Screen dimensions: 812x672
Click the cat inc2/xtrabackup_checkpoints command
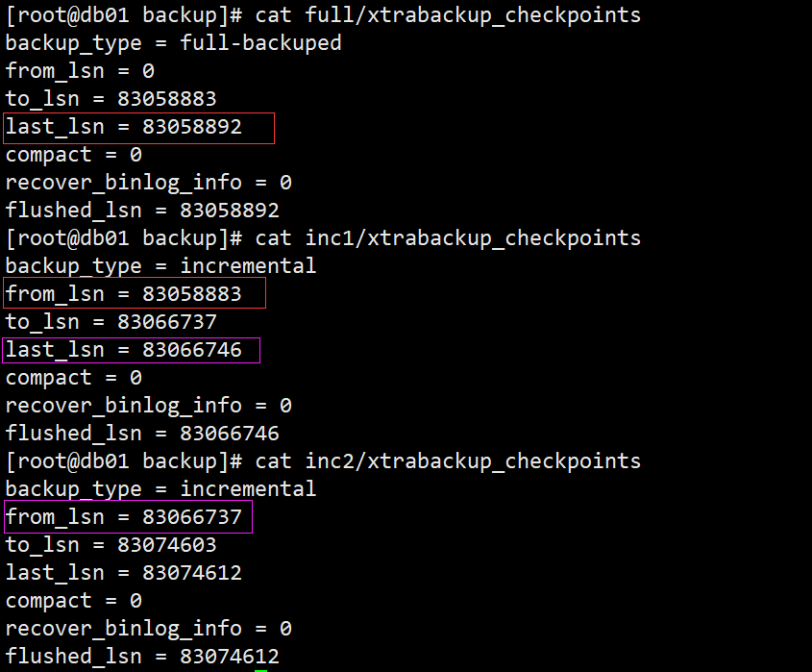pyautogui.click(x=448, y=461)
